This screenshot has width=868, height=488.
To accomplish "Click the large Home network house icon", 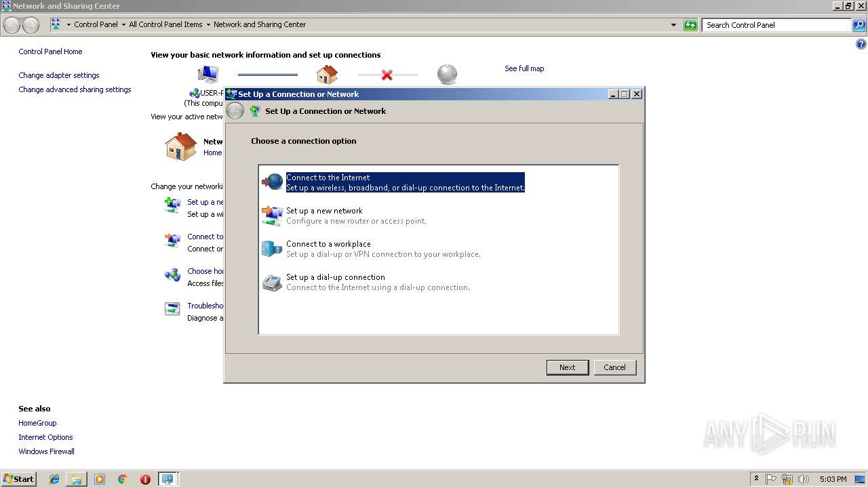I will 181,146.
